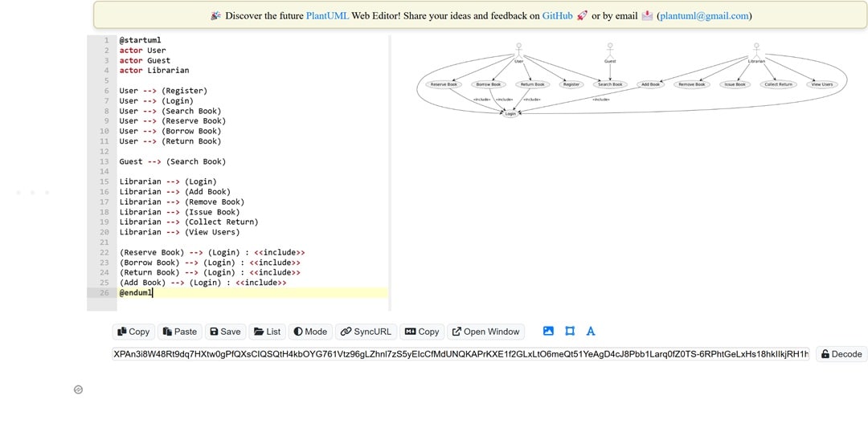Open the PlantUML link in banner
This screenshot has height=436, width=868.
click(x=327, y=15)
